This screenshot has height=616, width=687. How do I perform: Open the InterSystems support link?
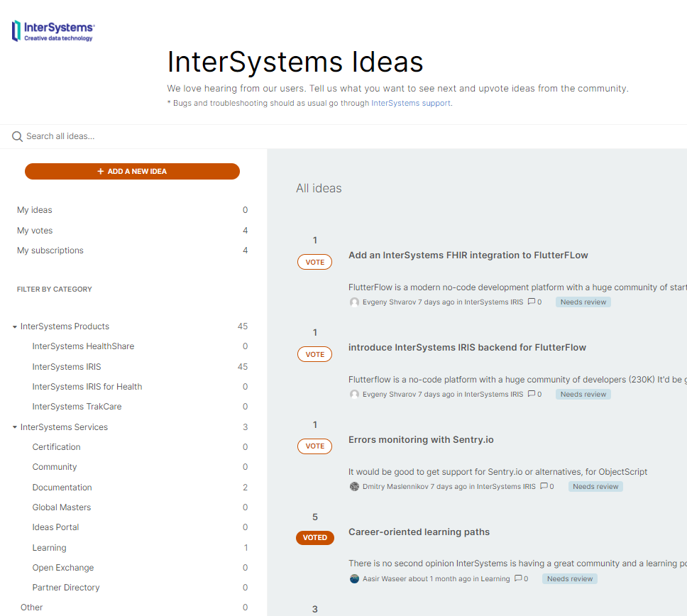click(x=410, y=103)
